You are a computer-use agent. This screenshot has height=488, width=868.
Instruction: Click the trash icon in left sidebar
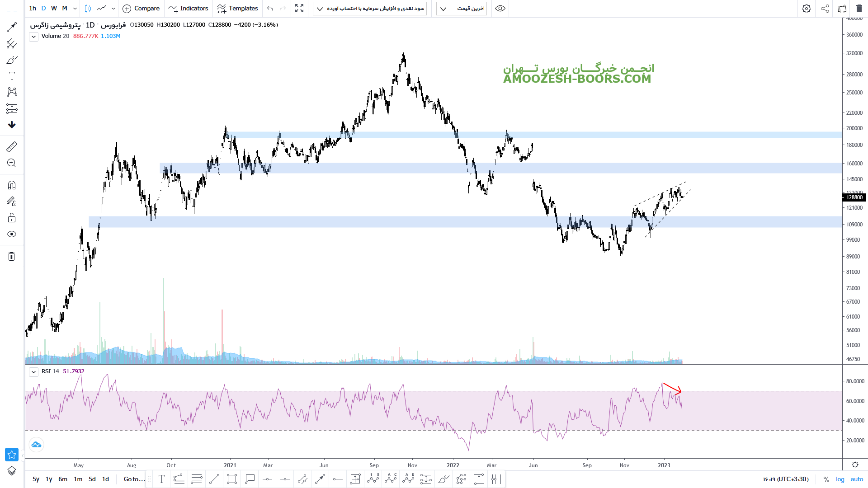[x=12, y=257]
